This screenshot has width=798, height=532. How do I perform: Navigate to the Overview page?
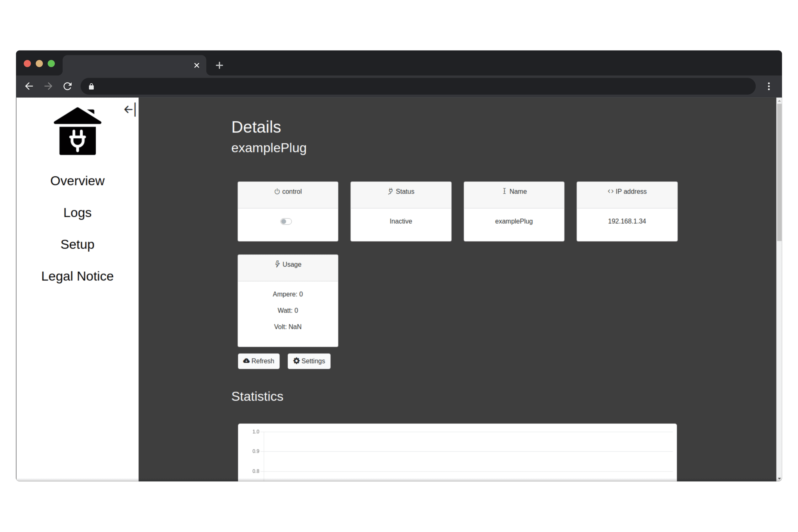pyautogui.click(x=77, y=181)
